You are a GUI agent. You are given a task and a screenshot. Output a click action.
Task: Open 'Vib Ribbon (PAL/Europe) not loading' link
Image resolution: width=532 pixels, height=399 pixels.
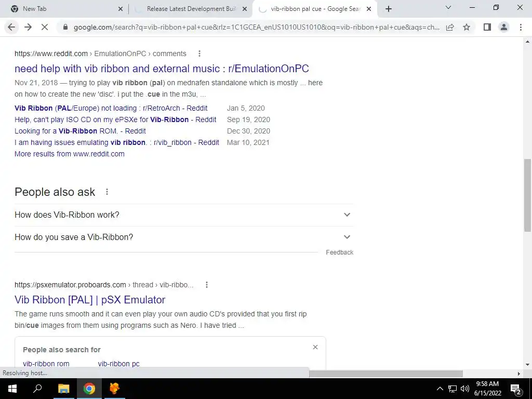(111, 108)
